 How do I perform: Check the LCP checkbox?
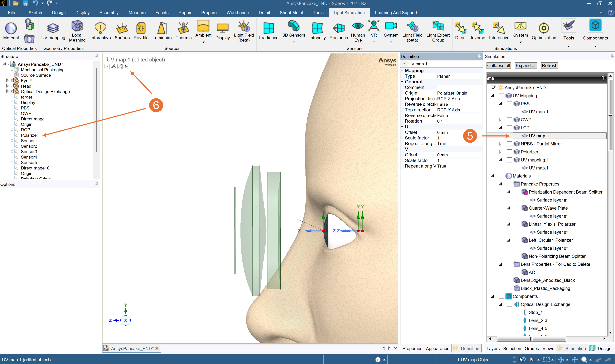tap(509, 128)
